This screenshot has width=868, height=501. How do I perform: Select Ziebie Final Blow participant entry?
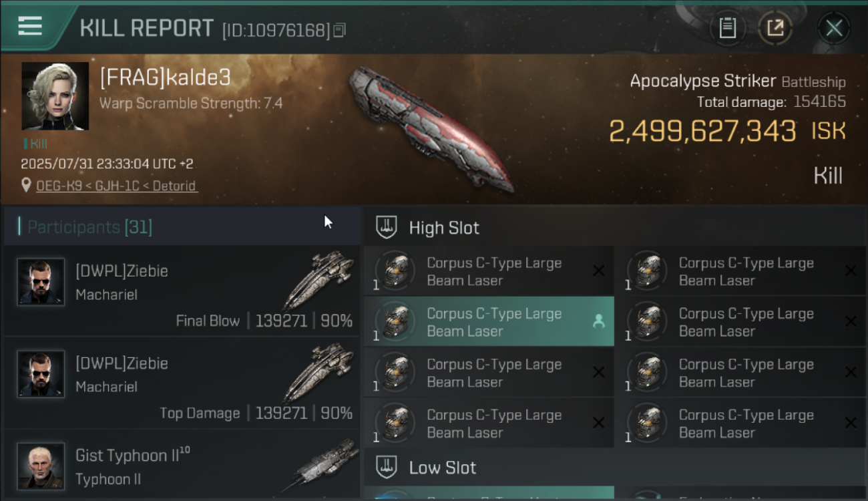[182, 291]
